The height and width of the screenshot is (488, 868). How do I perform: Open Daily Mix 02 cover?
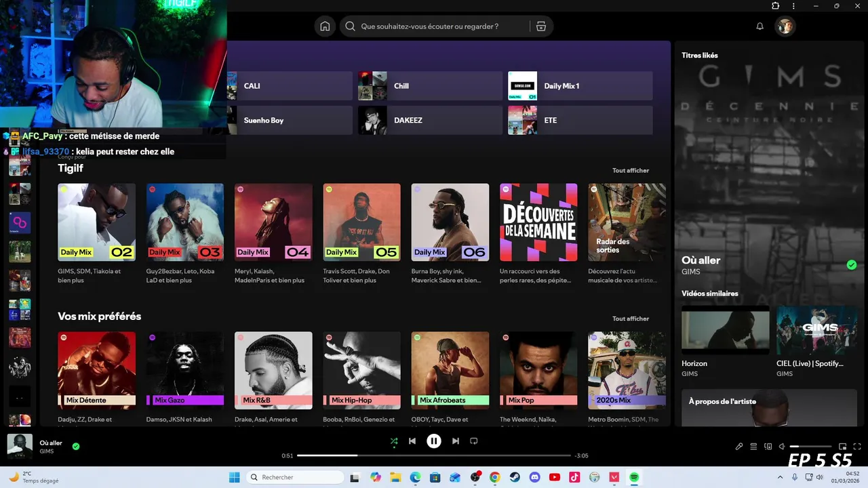96,222
